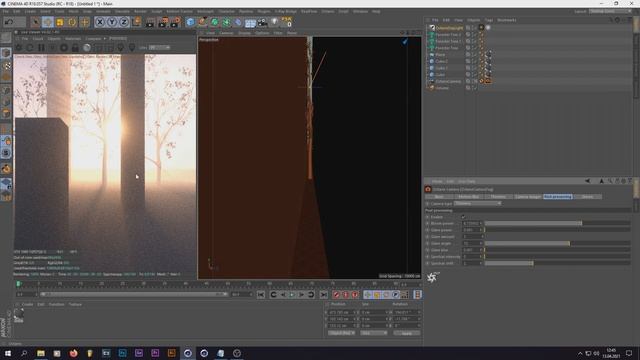Image resolution: width=640 pixels, height=360 pixels.
Task: Toggle enable checkmark for Cube 2 object
Action: (x=475, y=61)
